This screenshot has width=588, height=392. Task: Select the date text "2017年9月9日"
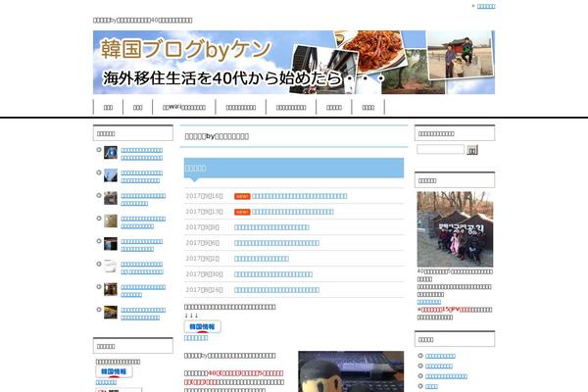[203, 227]
